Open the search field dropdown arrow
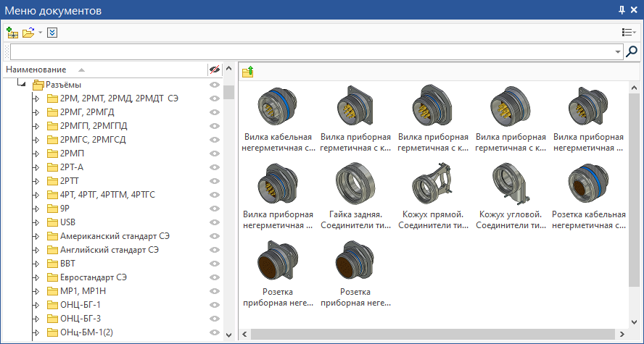 click(618, 52)
